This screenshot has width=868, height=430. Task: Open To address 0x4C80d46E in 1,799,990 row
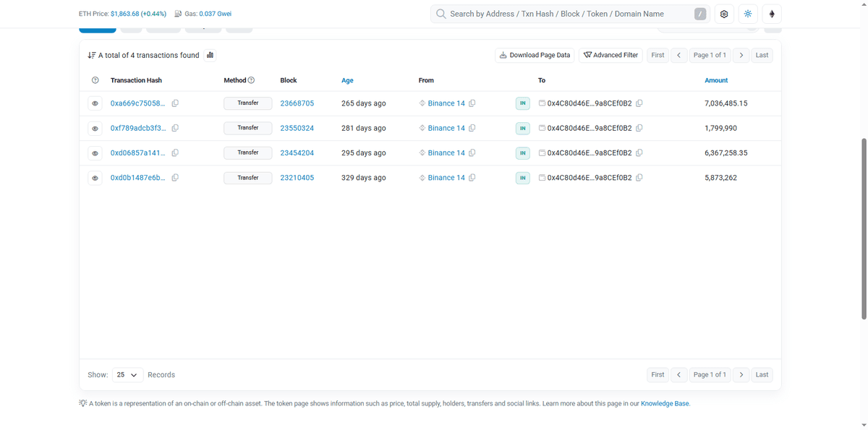[590, 128]
